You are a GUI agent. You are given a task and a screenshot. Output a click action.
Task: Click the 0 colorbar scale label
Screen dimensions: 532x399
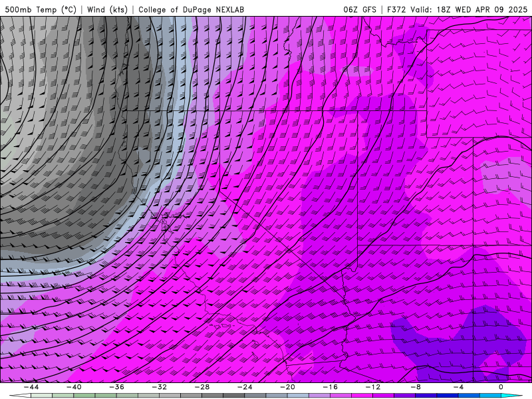click(501, 387)
